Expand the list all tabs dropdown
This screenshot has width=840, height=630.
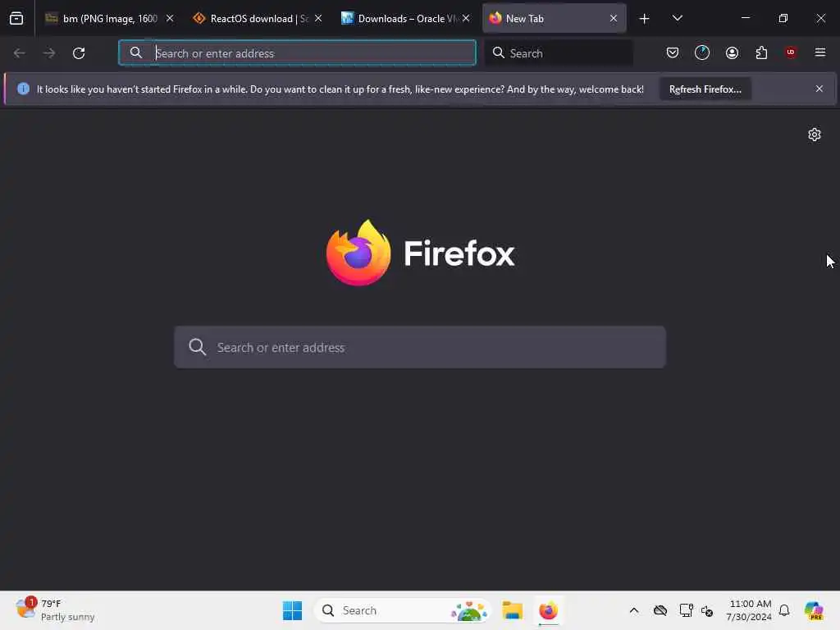(x=677, y=18)
